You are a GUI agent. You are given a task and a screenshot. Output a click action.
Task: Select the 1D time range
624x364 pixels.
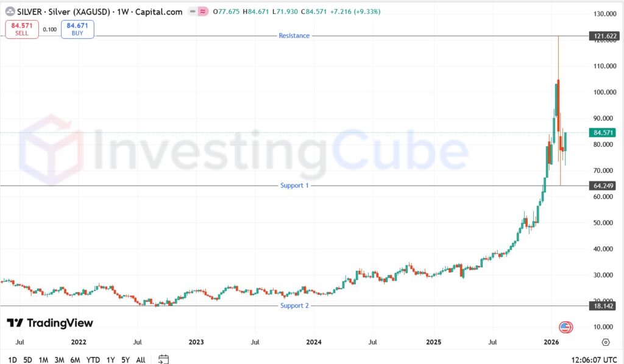[x=12, y=360]
